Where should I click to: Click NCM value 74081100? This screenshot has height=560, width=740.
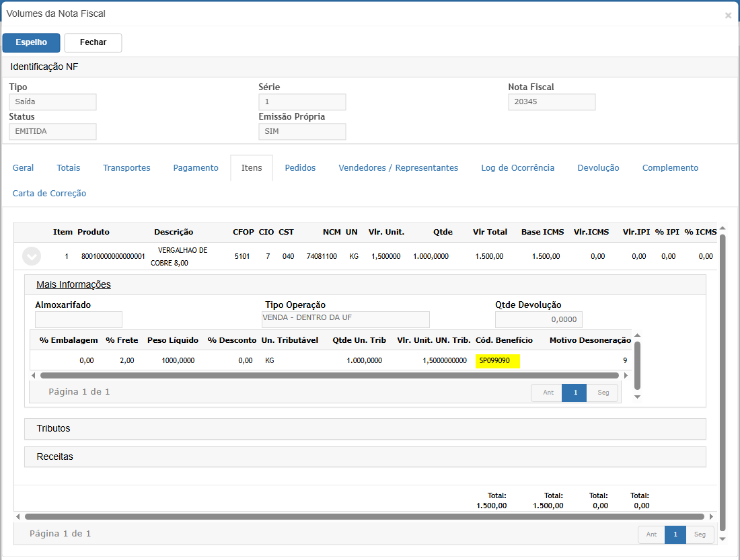[x=322, y=257]
